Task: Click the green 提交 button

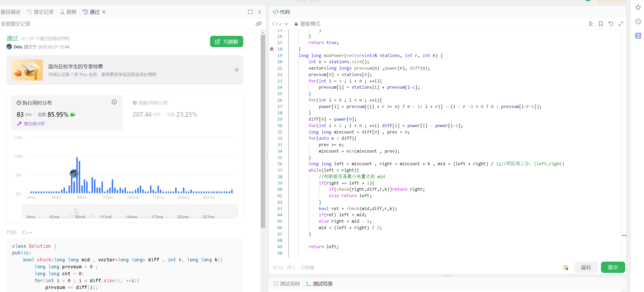Action: click(613, 267)
